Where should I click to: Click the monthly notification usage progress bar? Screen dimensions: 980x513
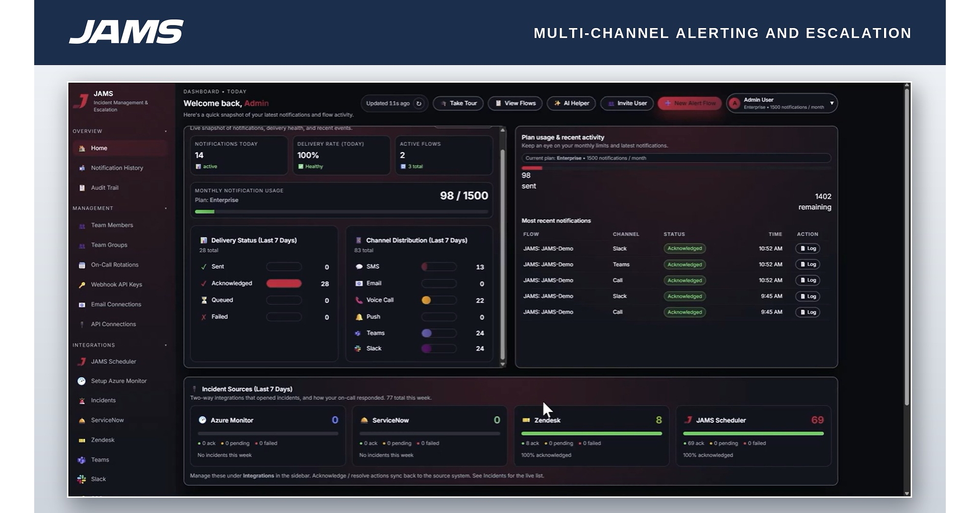(x=341, y=212)
